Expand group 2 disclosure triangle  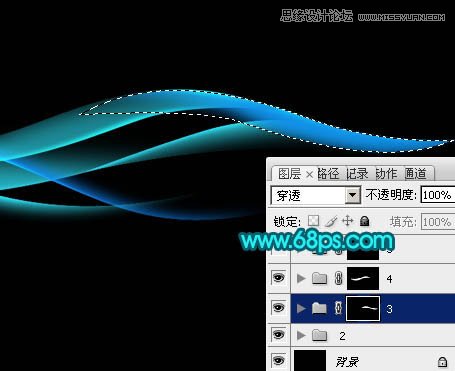(x=301, y=335)
